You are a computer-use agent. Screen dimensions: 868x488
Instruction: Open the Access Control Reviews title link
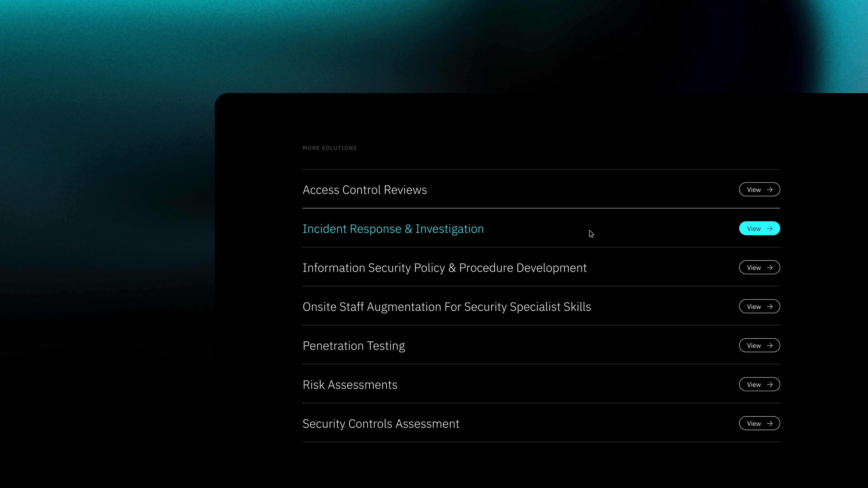click(365, 190)
